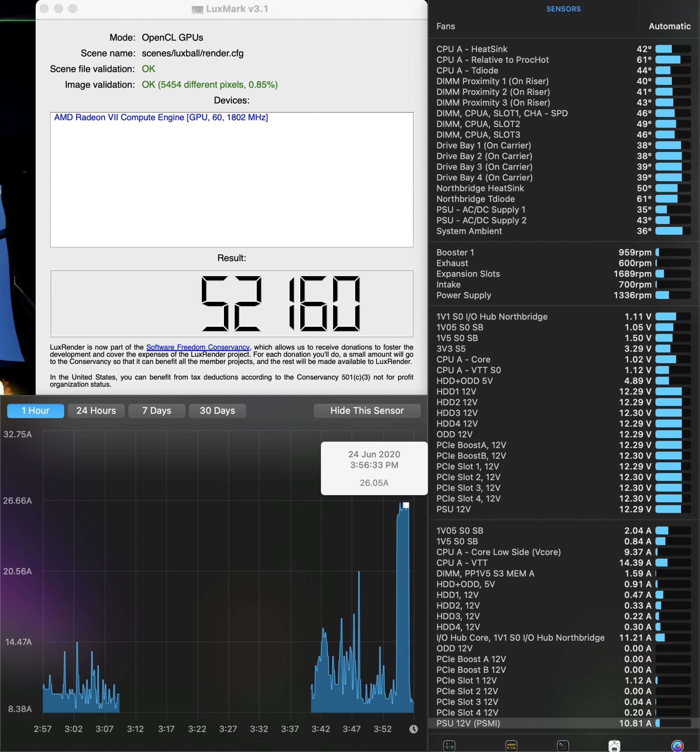Switch the graph to 24 Hours
Image resolution: width=700 pixels, height=752 pixels.
[x=96, y=411]
